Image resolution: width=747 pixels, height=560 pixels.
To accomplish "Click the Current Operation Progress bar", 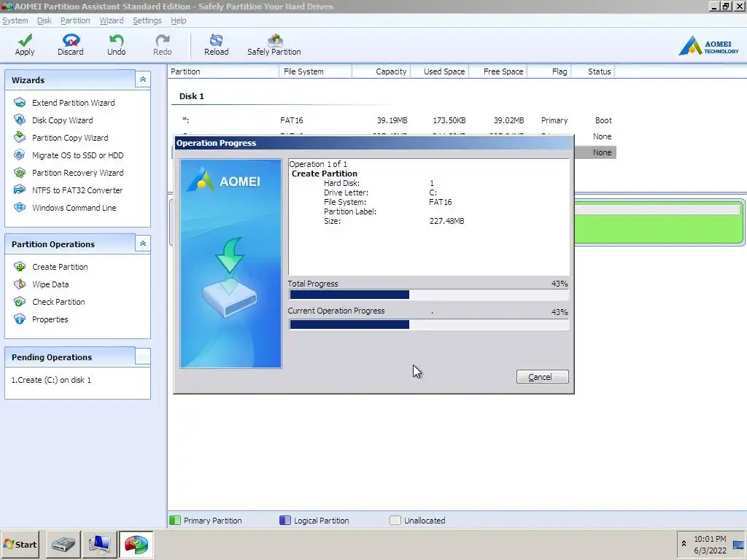I will (428, 324).
